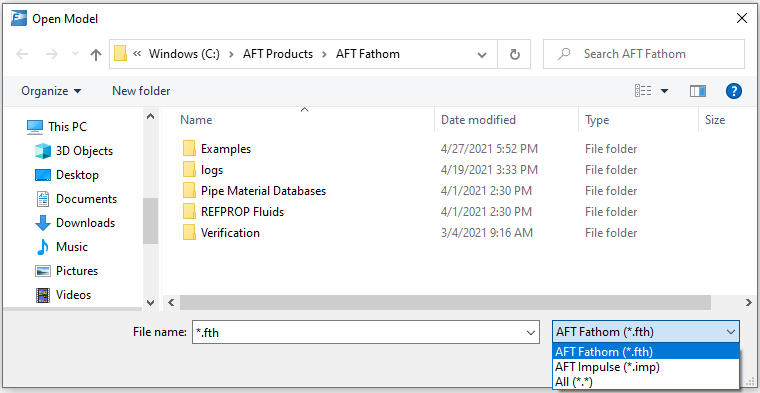The height and width of the screenshot is (393, 760).
Task: Select the REFPROP Fluids folder
Action: 242,212
